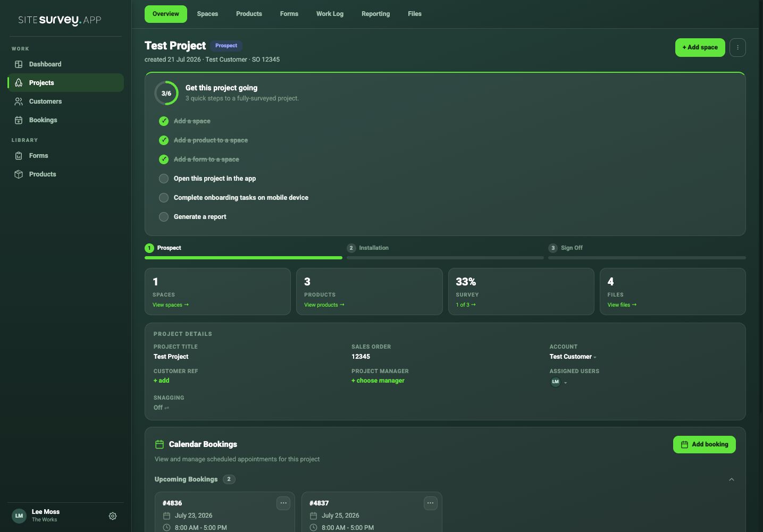
Task: Click the calendar icon beside July 25, 2026
Action: coord(313,516)
